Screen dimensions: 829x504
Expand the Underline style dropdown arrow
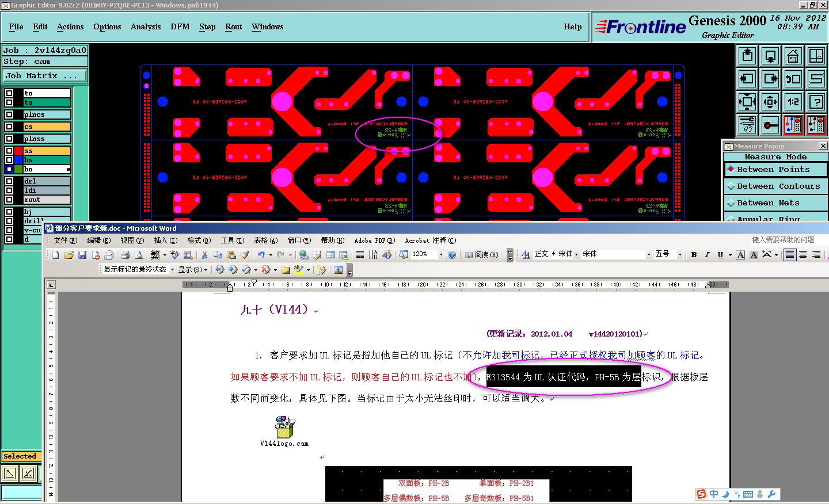point(730,255)
